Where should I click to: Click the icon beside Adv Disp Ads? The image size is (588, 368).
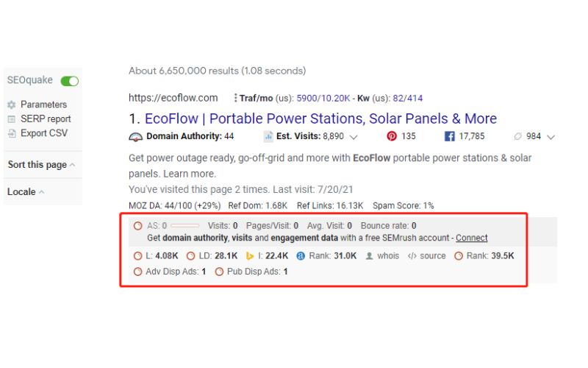pos(138,272)
